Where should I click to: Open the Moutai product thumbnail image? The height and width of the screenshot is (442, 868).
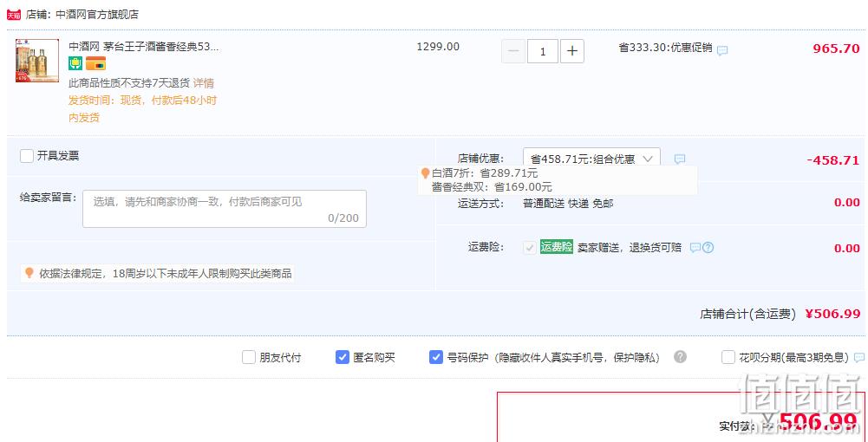[37, 61]
